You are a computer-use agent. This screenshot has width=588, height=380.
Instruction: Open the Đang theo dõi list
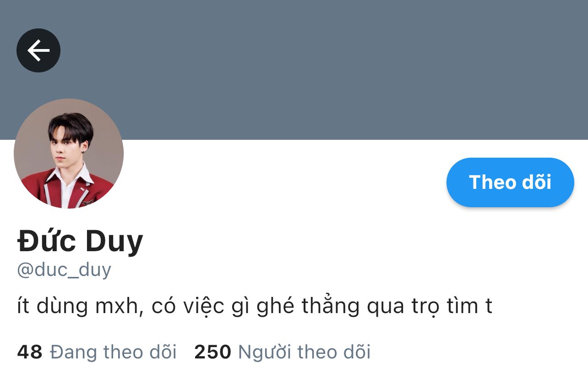[97, 352]
